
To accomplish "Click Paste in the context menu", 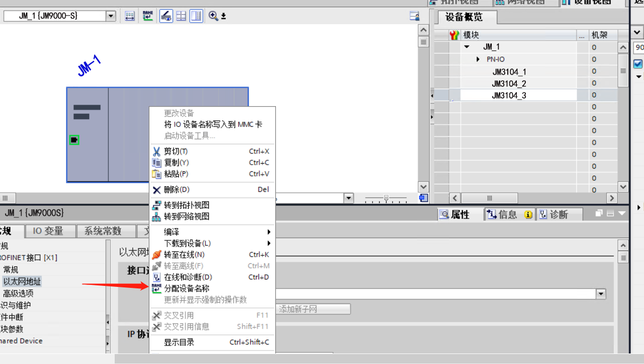I will (212, 174).
